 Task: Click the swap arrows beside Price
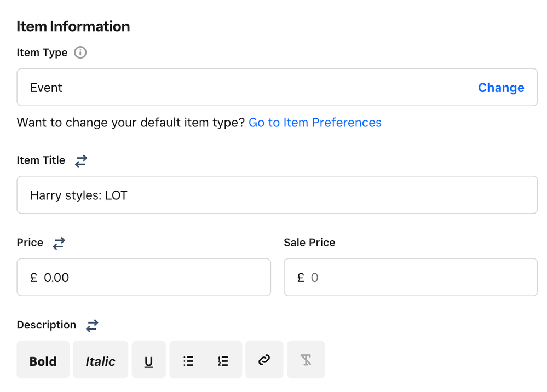pyautogui.click(x=59, y=244)
